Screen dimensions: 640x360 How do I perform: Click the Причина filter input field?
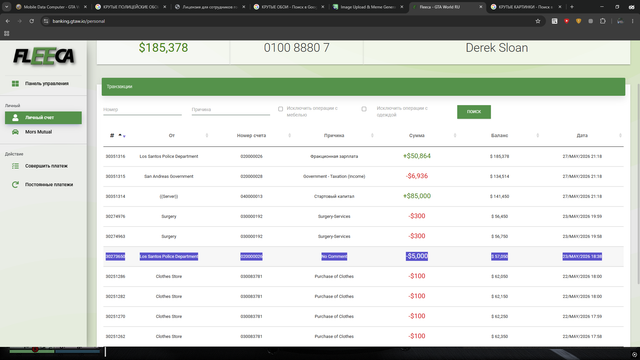(231, 110)
